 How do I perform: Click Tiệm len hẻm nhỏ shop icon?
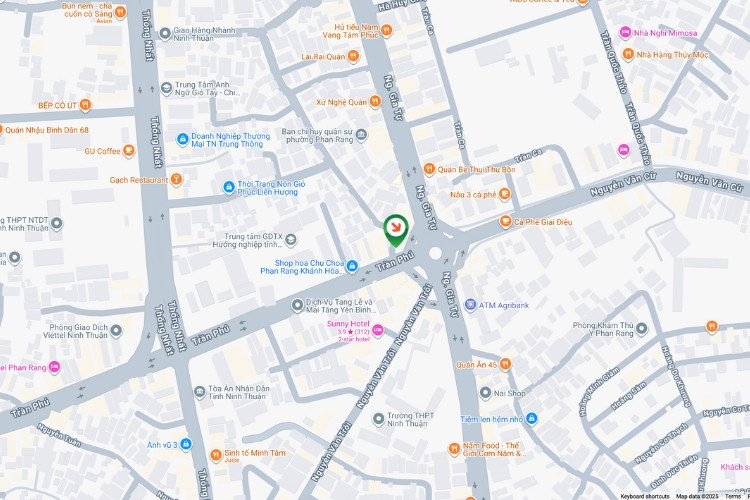tap(531, 419)
